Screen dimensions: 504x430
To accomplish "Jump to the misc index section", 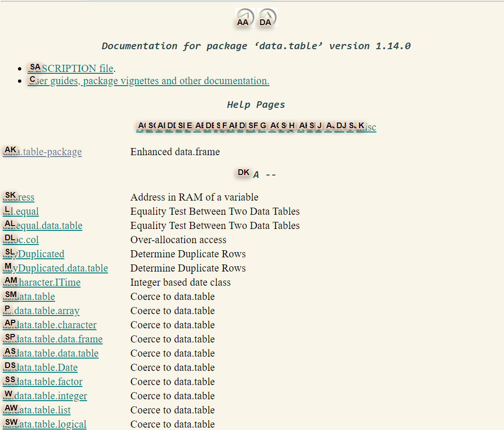I will pyautogui.click(x=371, y=127).
